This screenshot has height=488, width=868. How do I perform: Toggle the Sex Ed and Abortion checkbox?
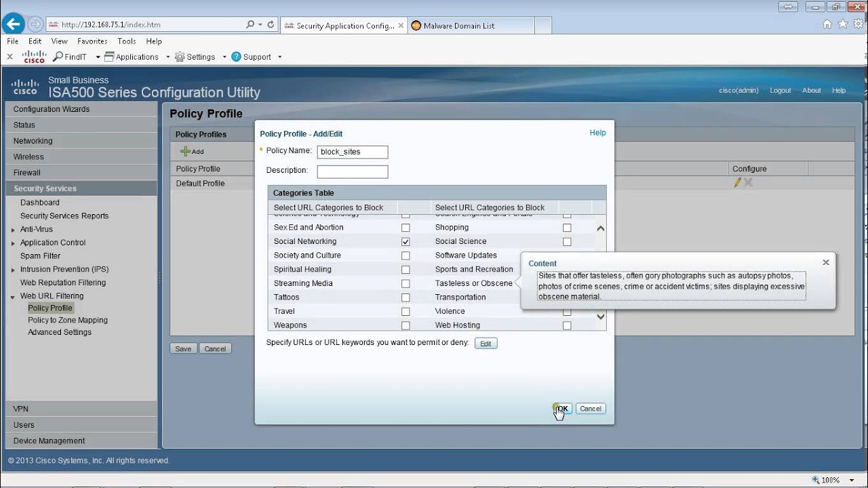pyautogui.click(x=406, y=228)
